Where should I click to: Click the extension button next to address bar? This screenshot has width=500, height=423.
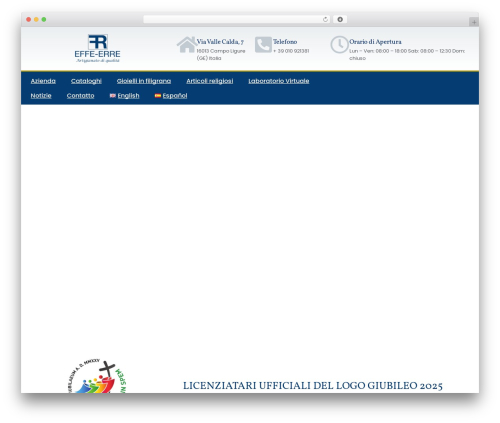[x=340, y=19]
